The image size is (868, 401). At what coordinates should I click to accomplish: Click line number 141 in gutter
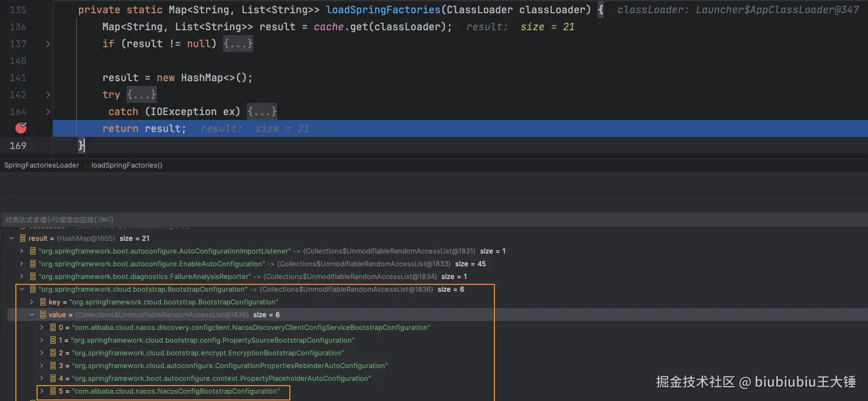pos(18,77)
